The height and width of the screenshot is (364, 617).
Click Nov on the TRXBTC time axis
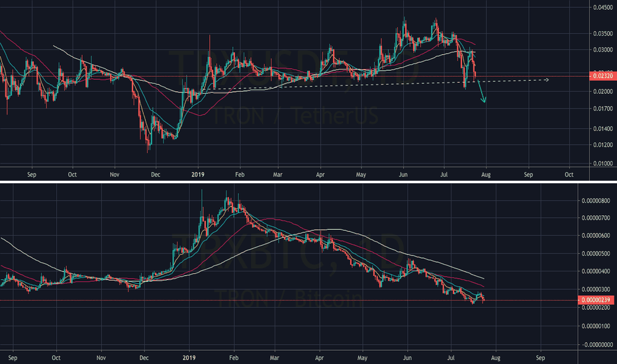coord(101,357)
